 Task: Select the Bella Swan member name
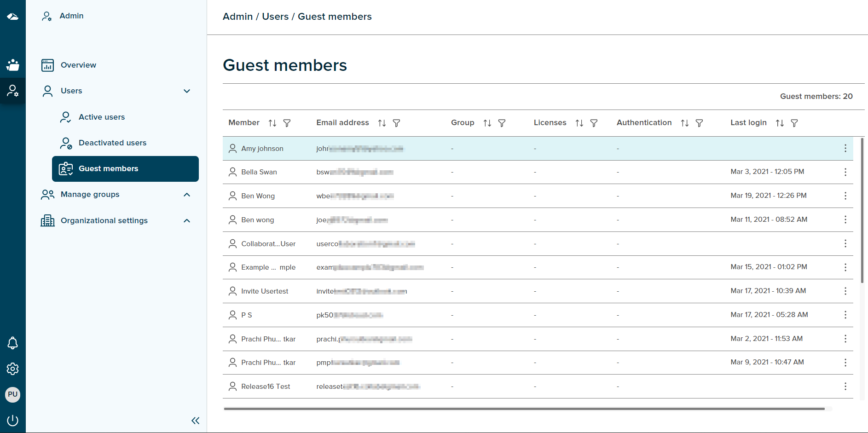coord(259,172)
